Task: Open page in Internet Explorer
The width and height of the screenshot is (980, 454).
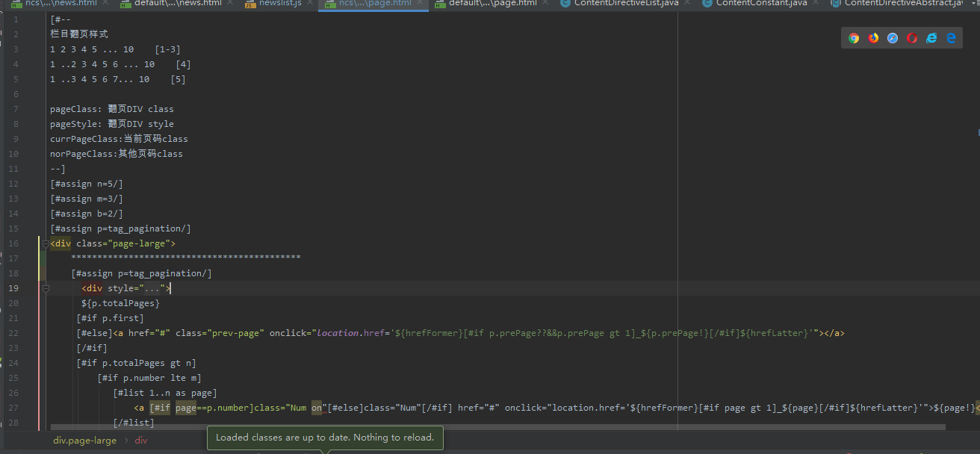Action: pyautogui.click(x=931, y=38)
